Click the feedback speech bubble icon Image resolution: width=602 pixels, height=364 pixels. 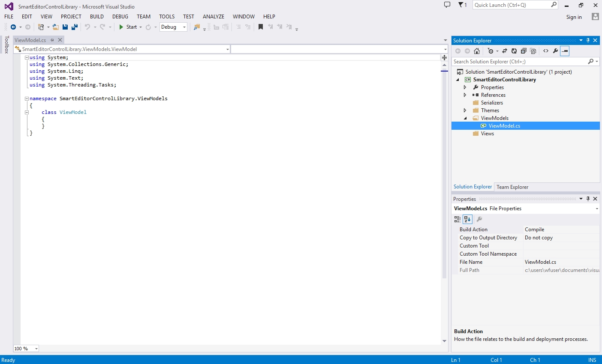[447, 5]
